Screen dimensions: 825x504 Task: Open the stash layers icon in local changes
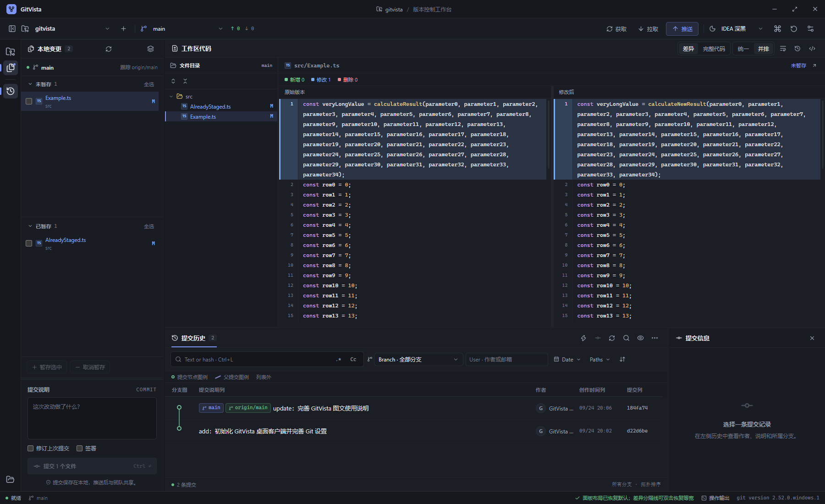(150, 49)
